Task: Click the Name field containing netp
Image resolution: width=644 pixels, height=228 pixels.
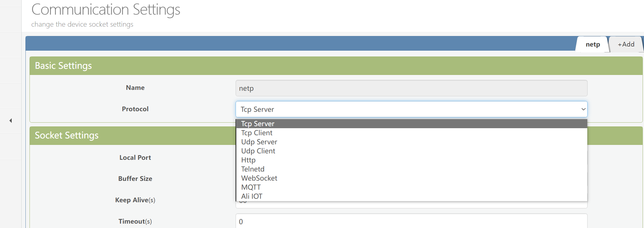Action: pos(411,88)
